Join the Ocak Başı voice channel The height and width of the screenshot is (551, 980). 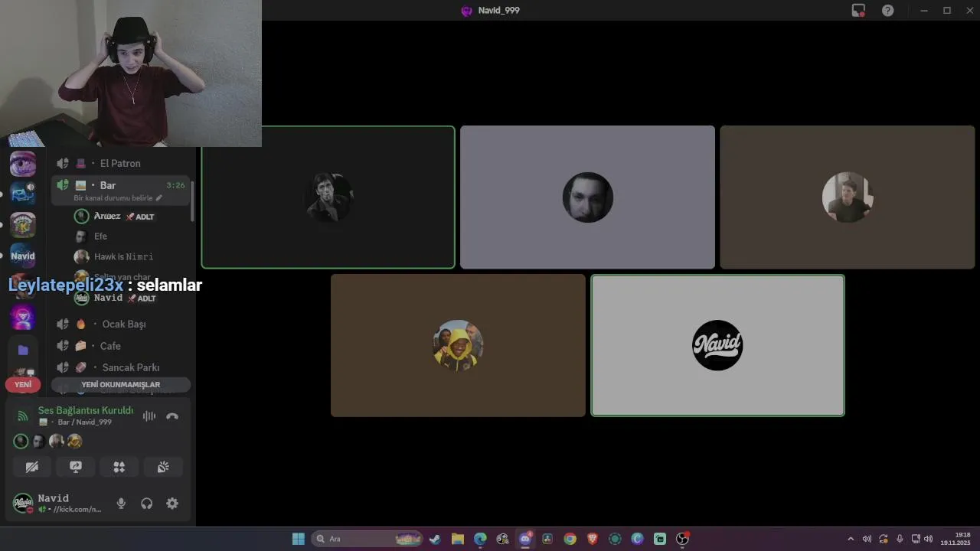(121, 324)
